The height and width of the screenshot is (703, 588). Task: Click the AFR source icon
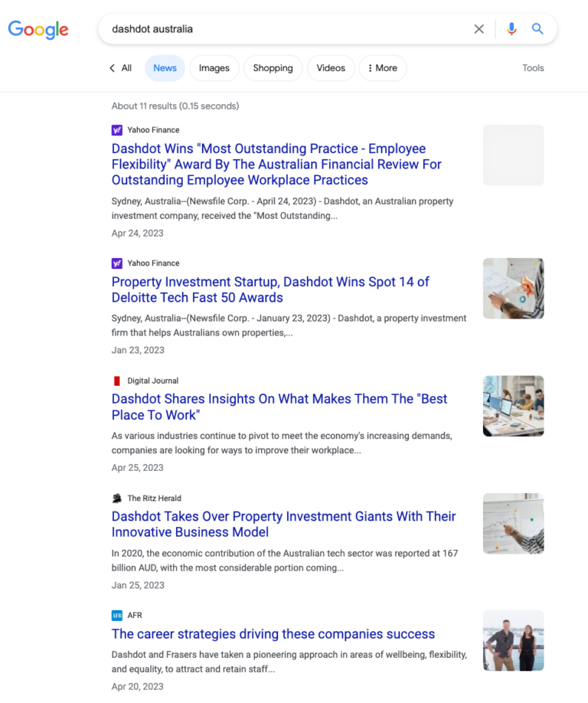(117, 615)
